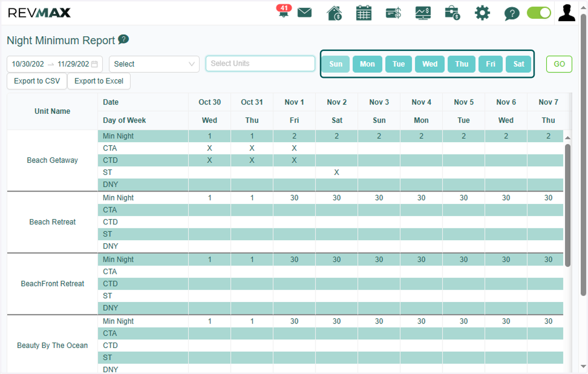This screenshot has height=374, width=588.
Task: Open the revenue monitor chart icon
Action: (x=423, y=13)
